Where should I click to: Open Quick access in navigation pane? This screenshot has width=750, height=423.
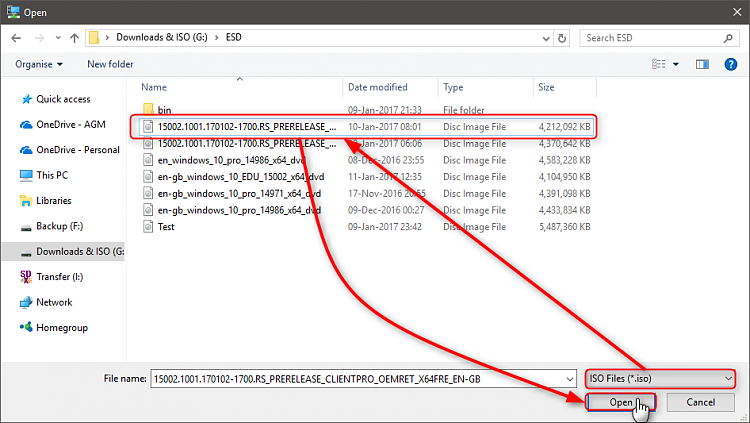click(x=63, y=99)
